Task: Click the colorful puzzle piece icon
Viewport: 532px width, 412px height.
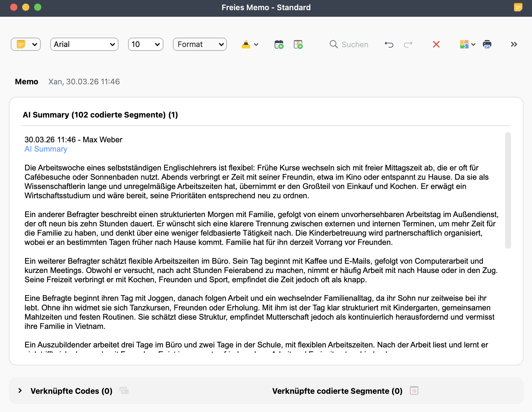Action: coord(464,45)
